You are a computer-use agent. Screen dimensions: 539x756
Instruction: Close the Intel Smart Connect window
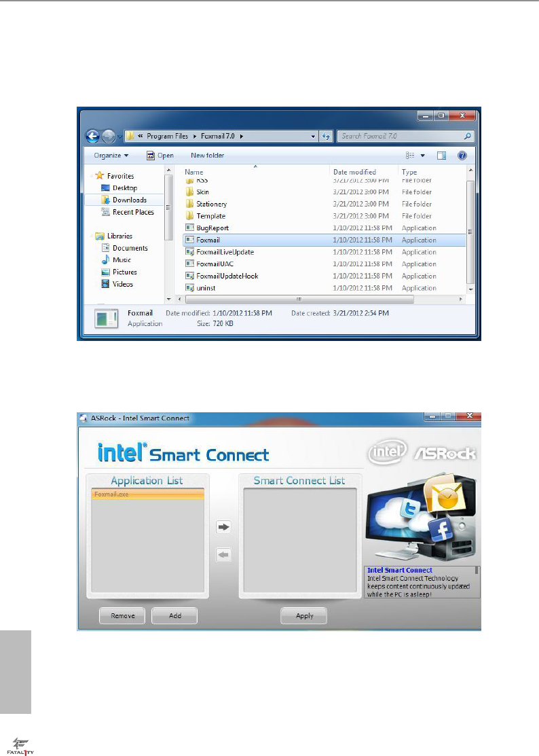pyautogui.click(x=469, y=416)
